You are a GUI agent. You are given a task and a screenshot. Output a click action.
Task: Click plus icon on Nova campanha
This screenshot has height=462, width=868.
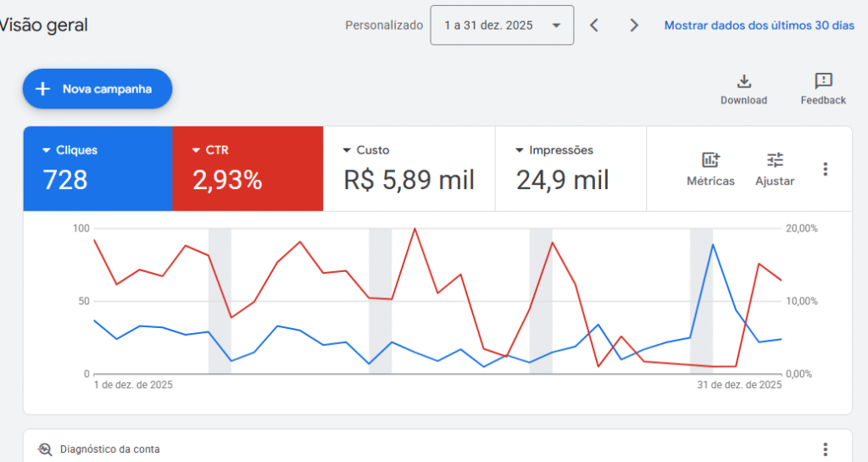(x=43, y=89)
